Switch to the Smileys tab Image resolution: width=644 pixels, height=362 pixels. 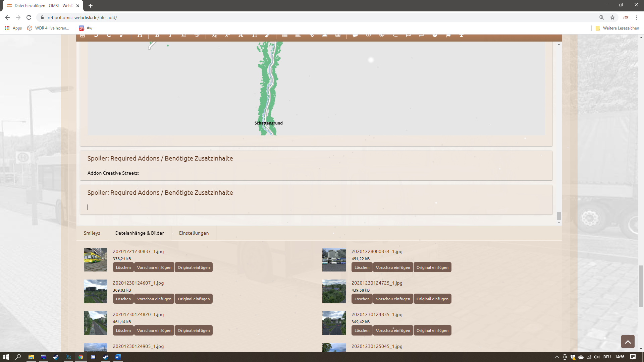92,233
